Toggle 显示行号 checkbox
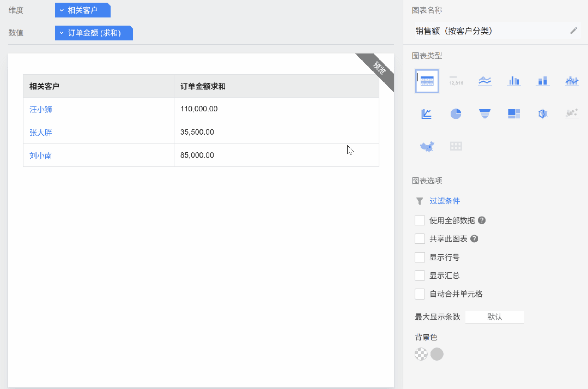The image size is (588, 389). (x=420, y=257)
